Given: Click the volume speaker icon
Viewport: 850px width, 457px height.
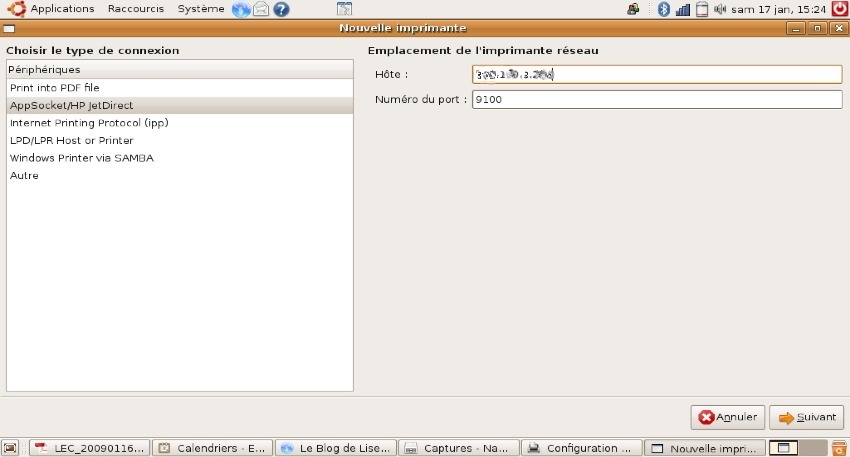Looking at the screenshot, I should pyautogui.click(x=720, y=9).
